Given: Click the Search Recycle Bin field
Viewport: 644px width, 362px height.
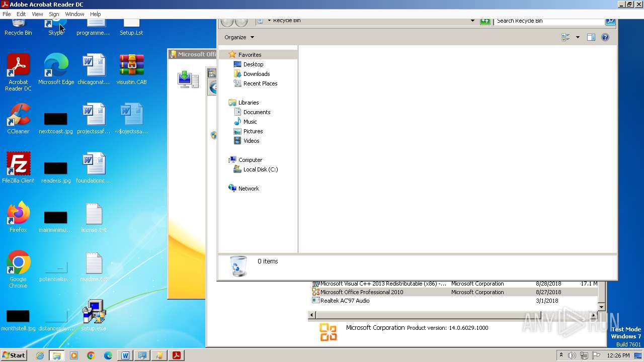Looking at the screenshot, I should click(549, 21).
